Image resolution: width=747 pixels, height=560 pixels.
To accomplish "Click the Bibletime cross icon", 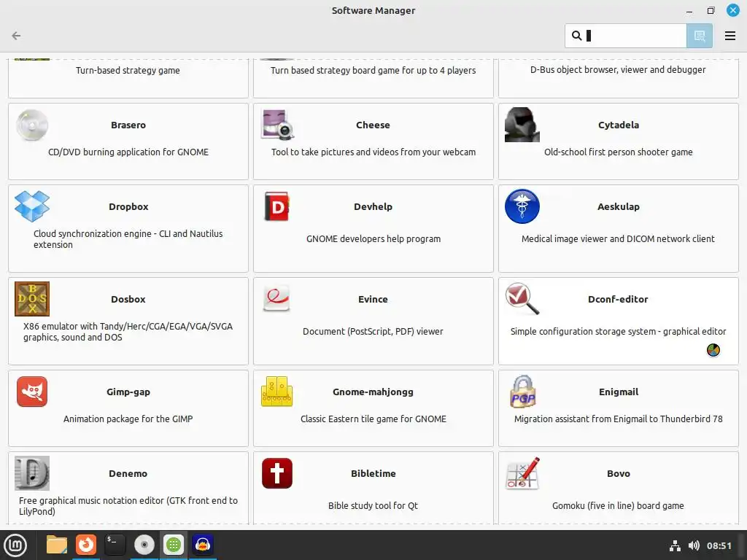I will pyautogui.click(x=276, y=473).
